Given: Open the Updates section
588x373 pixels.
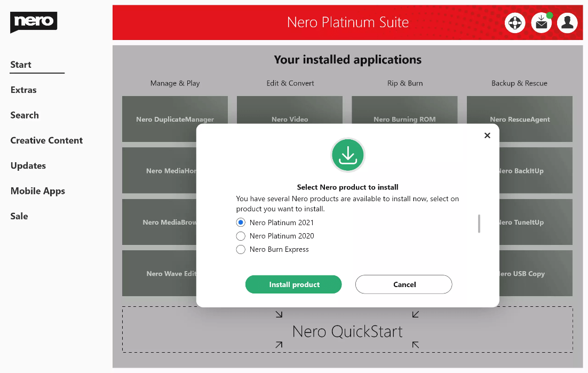Looking at the screenshot, I should pos(28,165).
